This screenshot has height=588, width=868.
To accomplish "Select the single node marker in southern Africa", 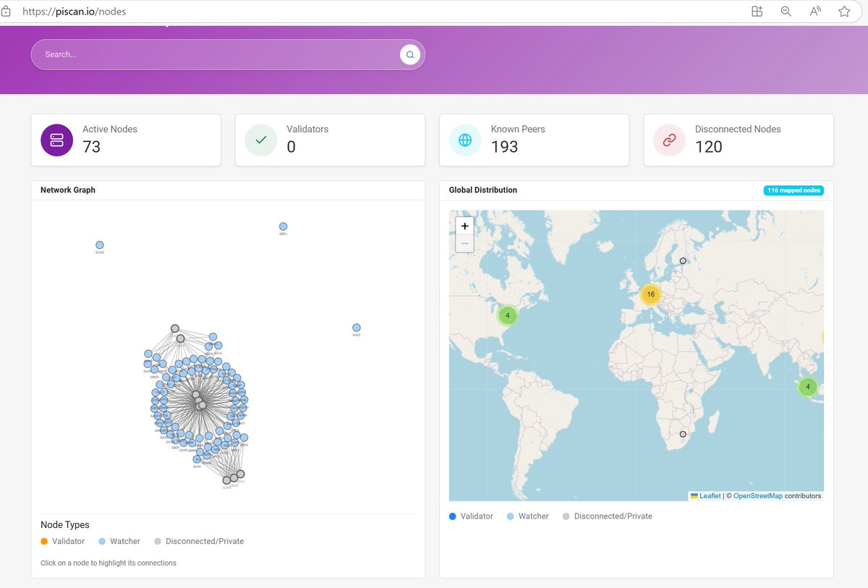I will point(683,434).
